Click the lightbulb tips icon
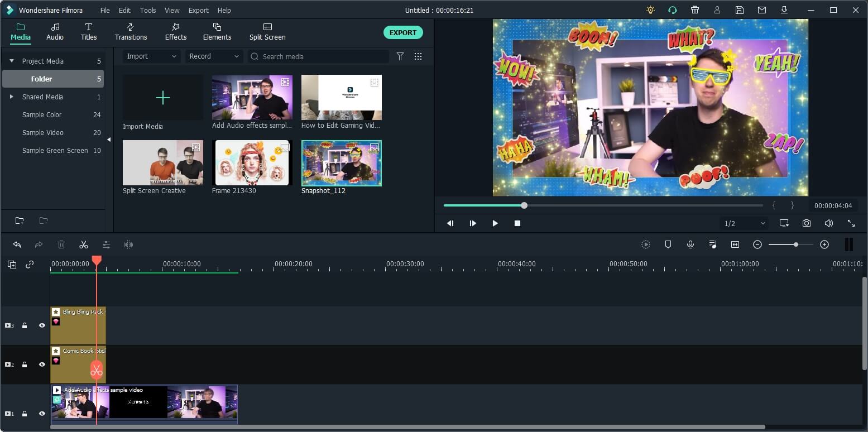Viewport: 868px width, 432px height. [650, 10]
